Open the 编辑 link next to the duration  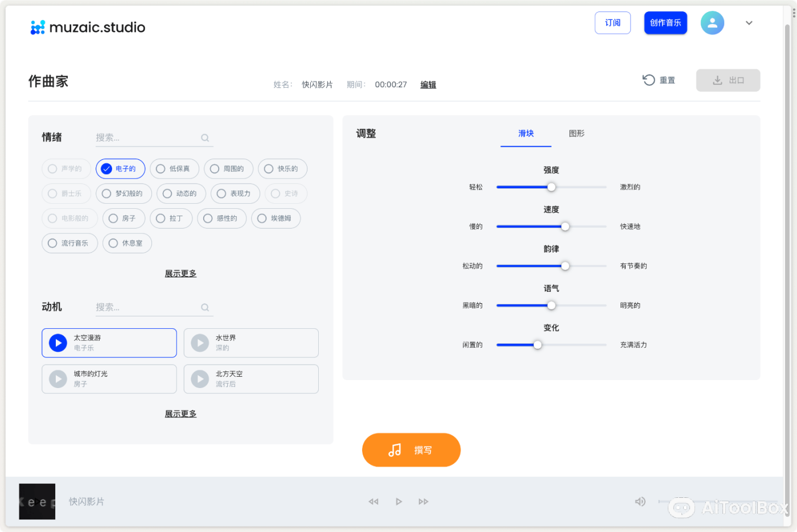(x=428, y=84)
